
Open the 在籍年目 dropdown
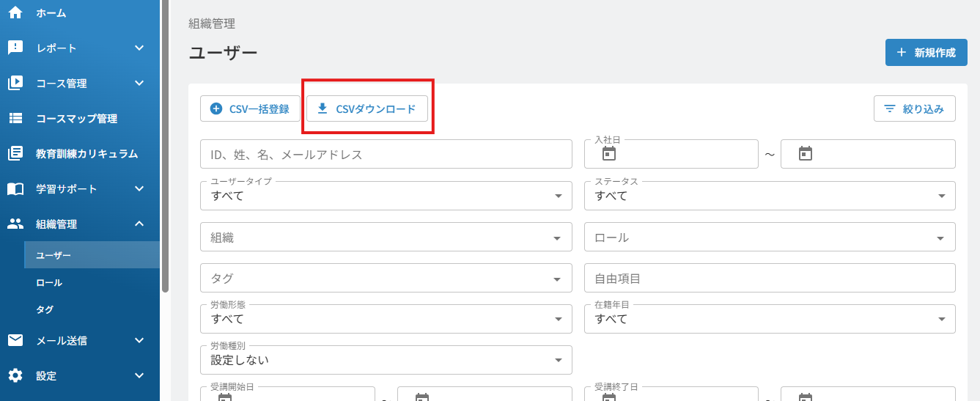pos(770,319)
